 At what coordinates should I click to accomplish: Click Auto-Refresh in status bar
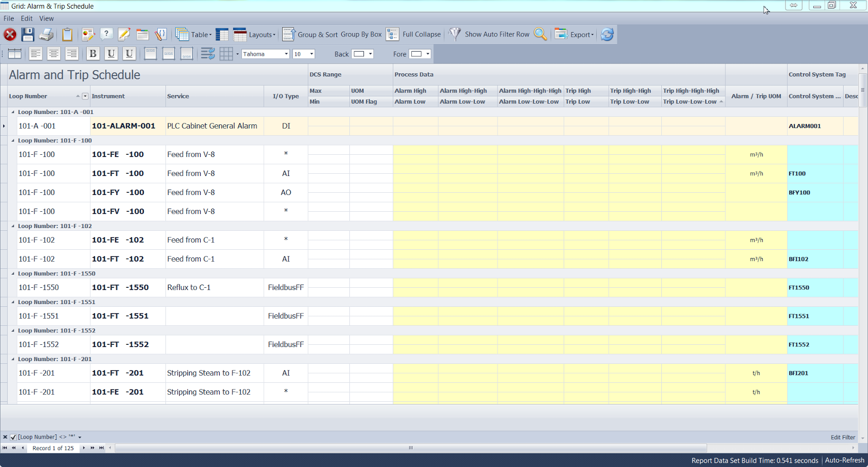(845, 460)
